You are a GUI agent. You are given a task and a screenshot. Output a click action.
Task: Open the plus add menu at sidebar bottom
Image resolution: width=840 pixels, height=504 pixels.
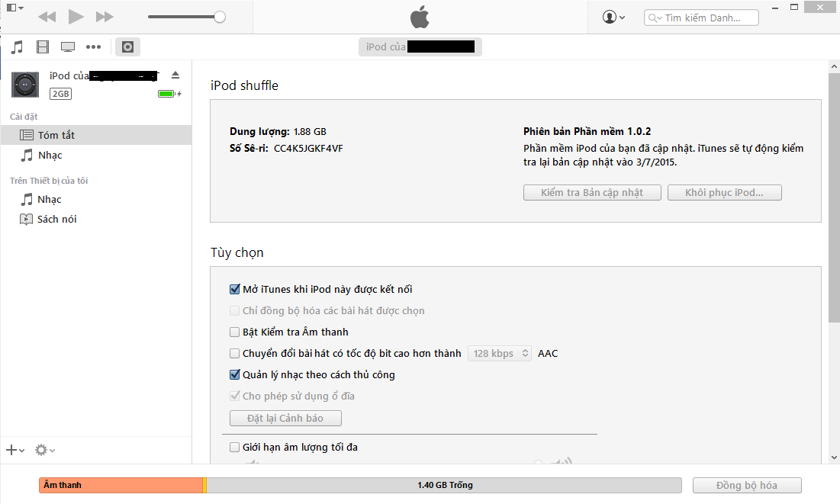coord(15,450)
